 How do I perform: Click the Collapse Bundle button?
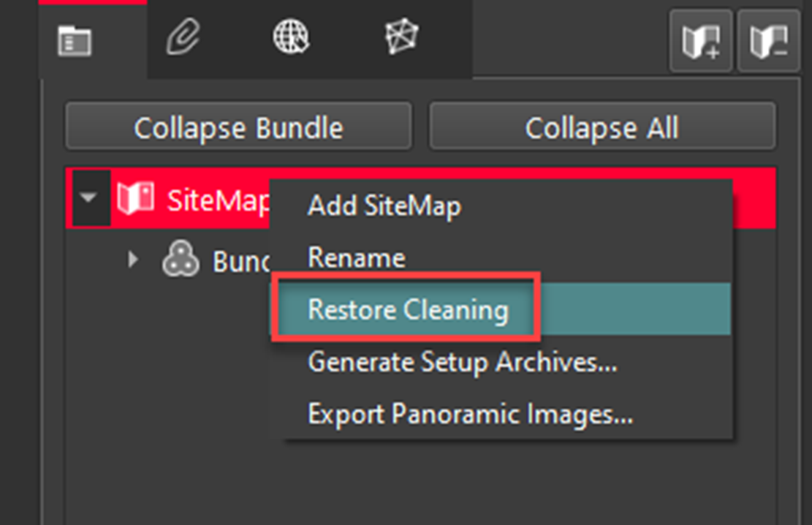point(238,128)
